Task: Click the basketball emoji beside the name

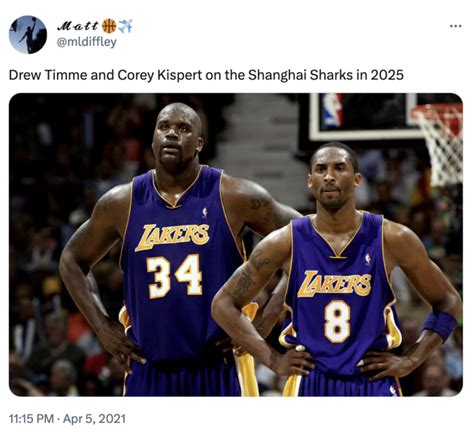Action: pos(109,26)
